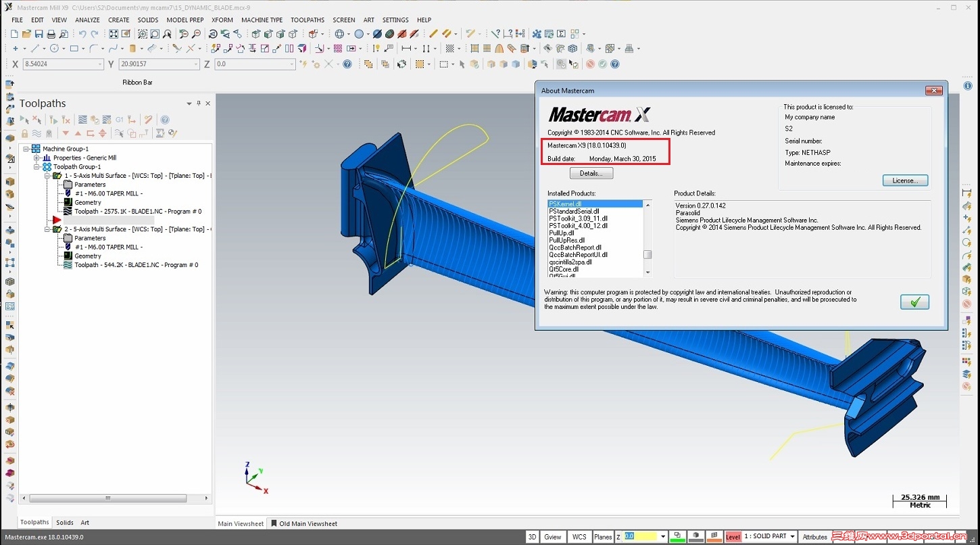
Task: Click the globe wireframe view icon
Action: [x=339, y=34]
